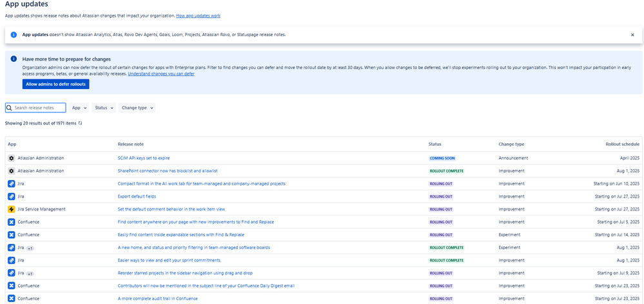Viewport: 644px width, 304px height.
Task: Open Understand changes you can defer link
Action: pyautogui.click(x=161, y=74)
